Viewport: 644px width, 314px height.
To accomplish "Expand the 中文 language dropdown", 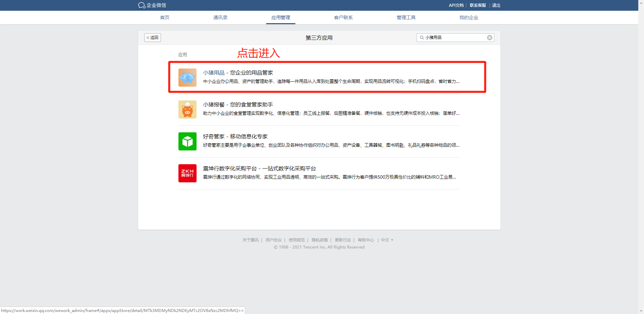I will click(x=387, y=240).
